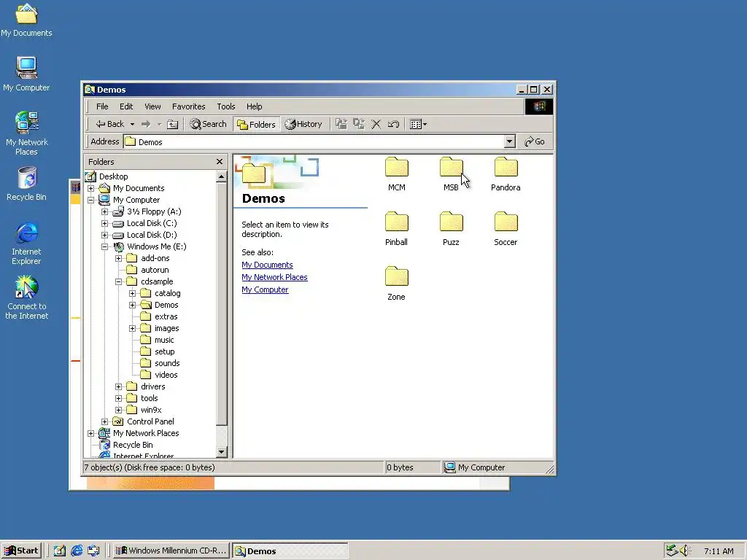The image size is (747, 560).
Task: Expand the drivers tree node
Action: coord(119,386)
